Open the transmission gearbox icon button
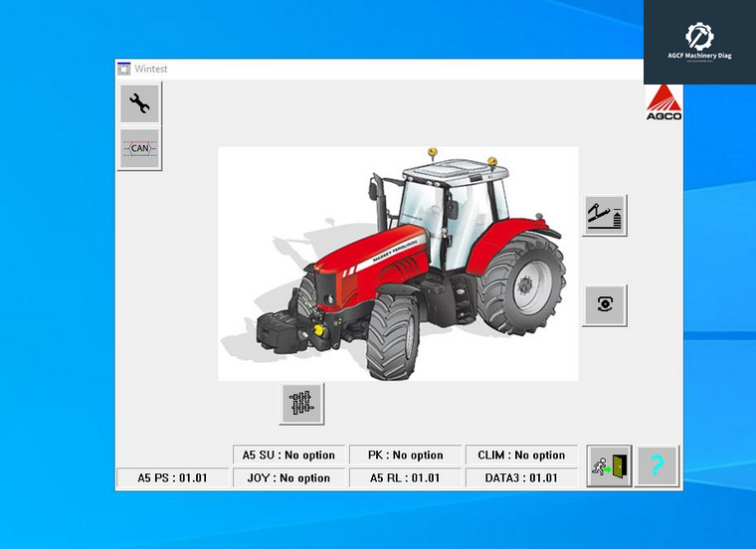Screen dimensions: 756x549 click(x=301, y=404)
